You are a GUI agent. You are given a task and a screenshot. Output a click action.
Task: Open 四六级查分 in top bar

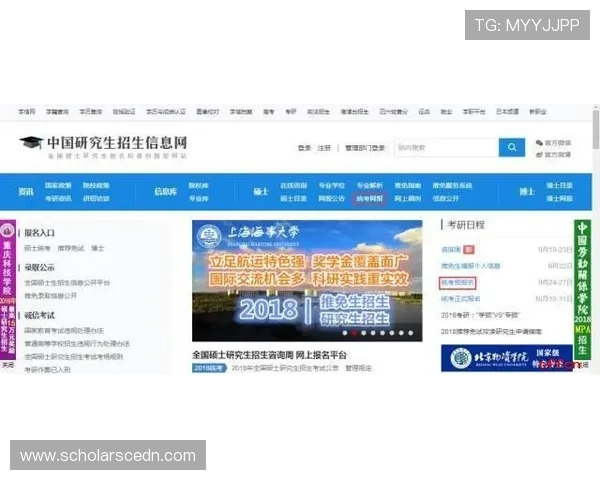pos(394,111)
